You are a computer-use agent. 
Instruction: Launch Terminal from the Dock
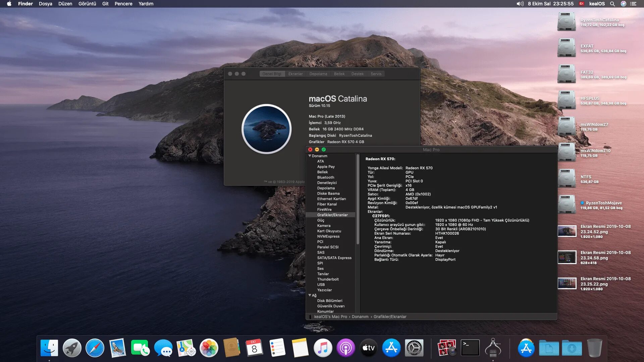(470, 348)
